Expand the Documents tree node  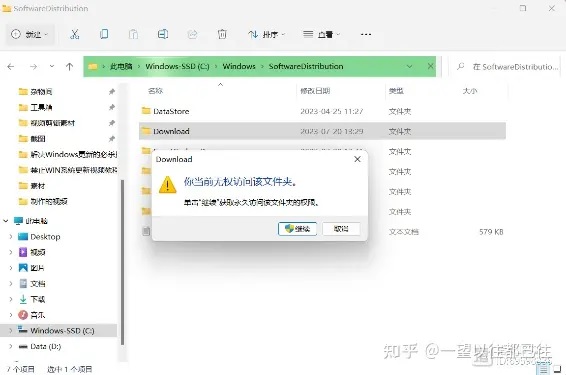tap(11, 284)
